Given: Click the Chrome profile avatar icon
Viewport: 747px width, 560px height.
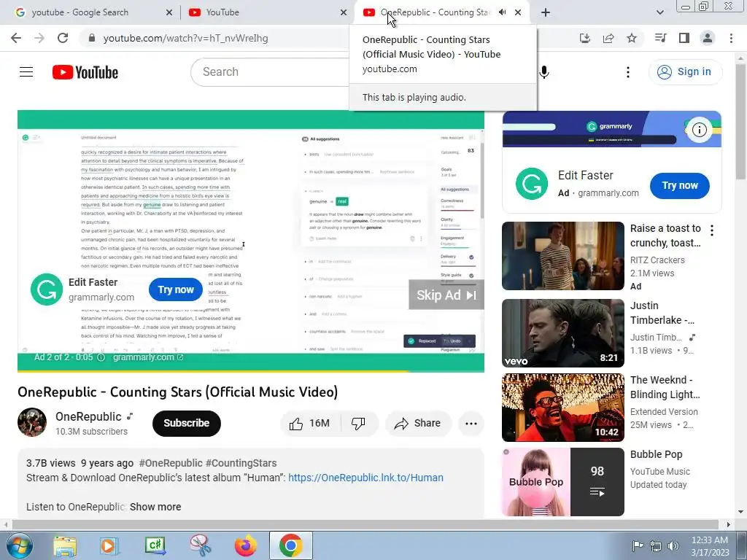Looking at the screenshot, I should pos(708,38).
